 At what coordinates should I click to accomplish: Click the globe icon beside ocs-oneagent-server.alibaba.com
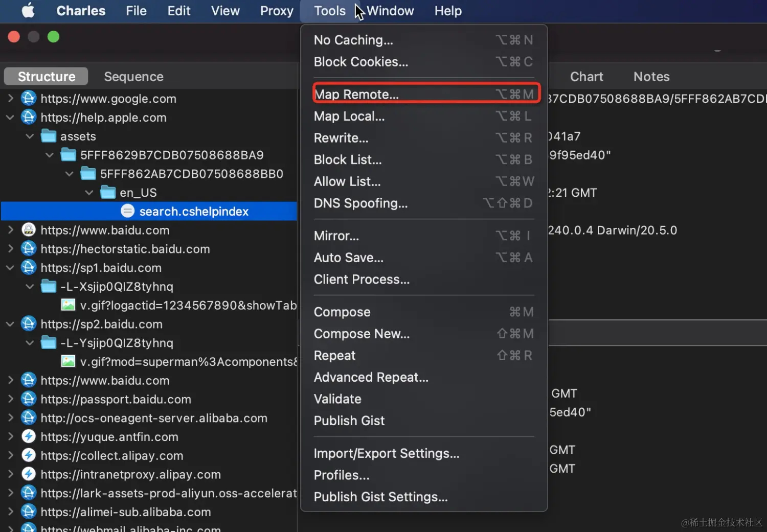click(29, 418)
